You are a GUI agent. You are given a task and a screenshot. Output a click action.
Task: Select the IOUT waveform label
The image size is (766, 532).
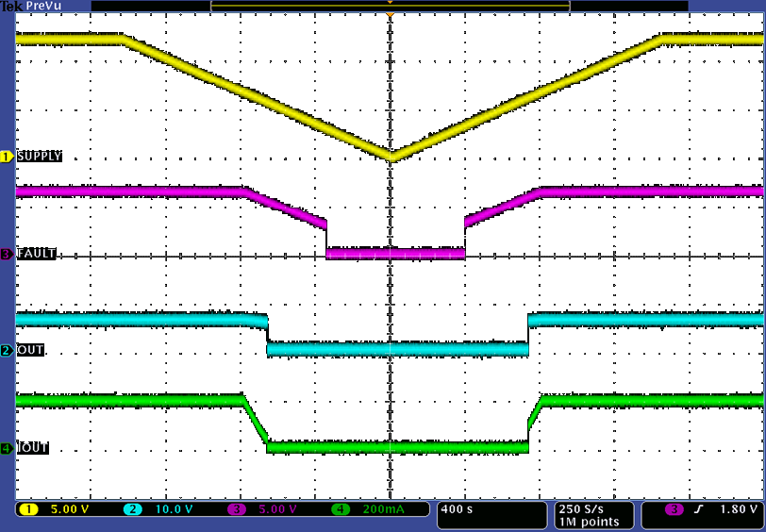(33, 448)
